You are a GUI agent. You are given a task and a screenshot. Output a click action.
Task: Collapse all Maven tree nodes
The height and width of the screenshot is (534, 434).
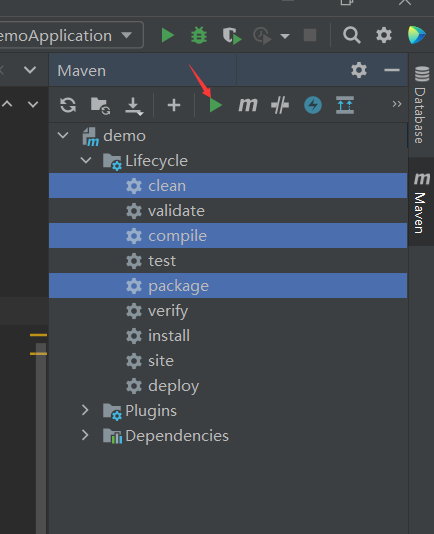tap(345, 105)
